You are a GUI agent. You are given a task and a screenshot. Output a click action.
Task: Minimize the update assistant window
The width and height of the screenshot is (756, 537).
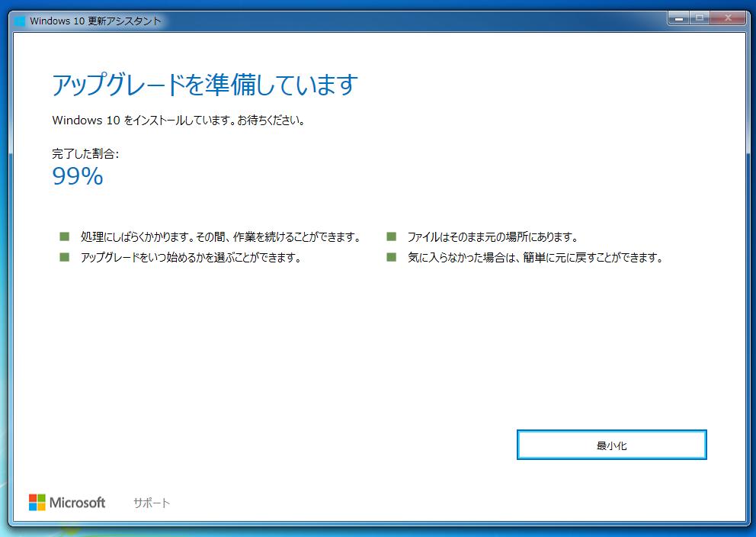(679, 18)
